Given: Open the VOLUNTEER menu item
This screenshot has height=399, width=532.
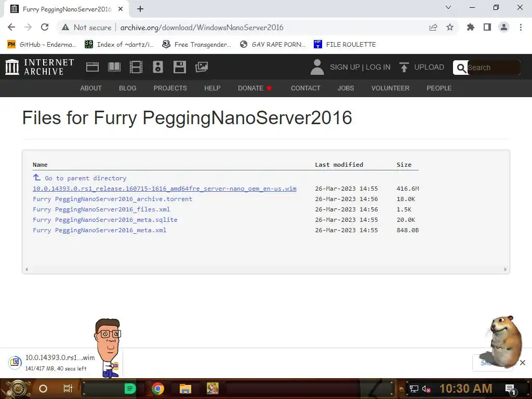Looking at the screenshot, I should tap(390, 88).
